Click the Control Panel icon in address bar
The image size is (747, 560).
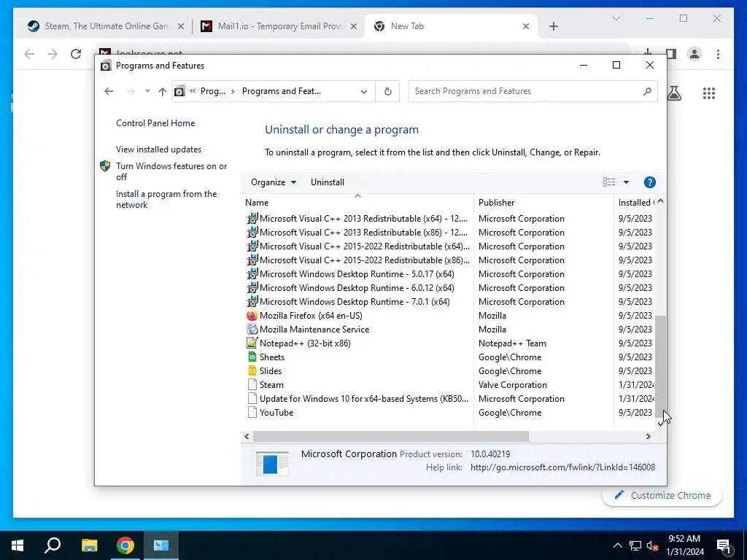pos(179,91)
